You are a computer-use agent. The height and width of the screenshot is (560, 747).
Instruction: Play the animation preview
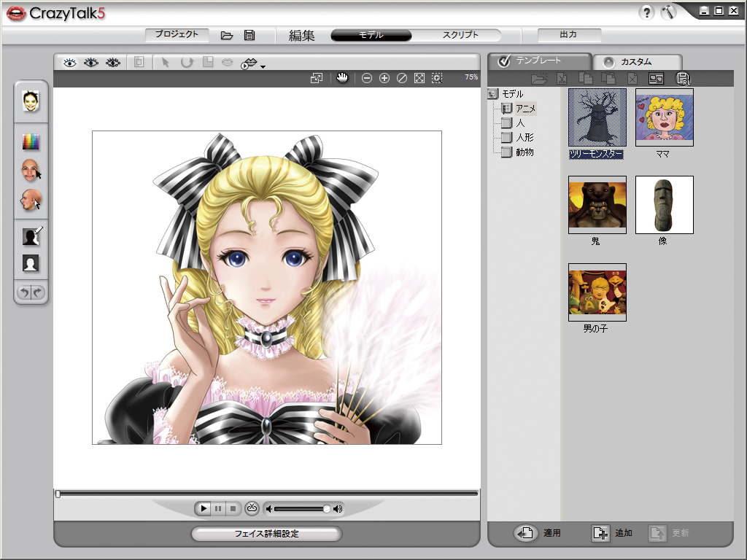coord(204,508)
